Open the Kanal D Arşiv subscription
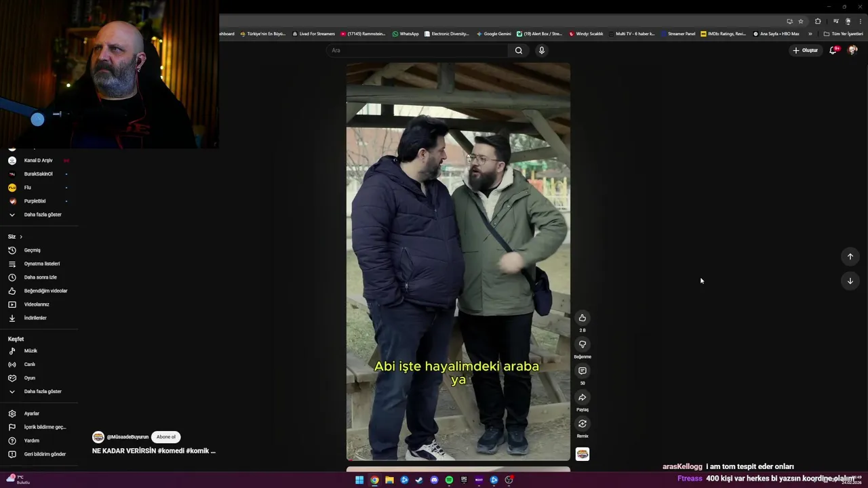The width and height of the screenshot is (868, 488). coord(39,161)
